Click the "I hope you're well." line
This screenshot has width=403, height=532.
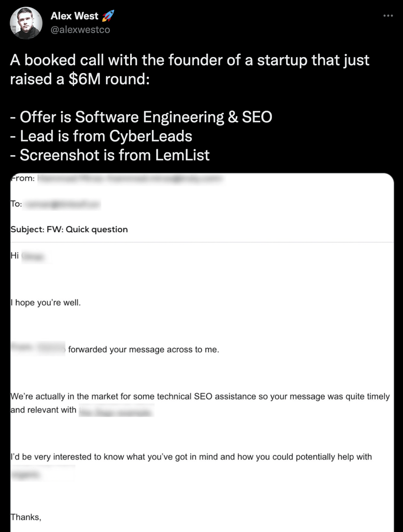coord(45,302)
